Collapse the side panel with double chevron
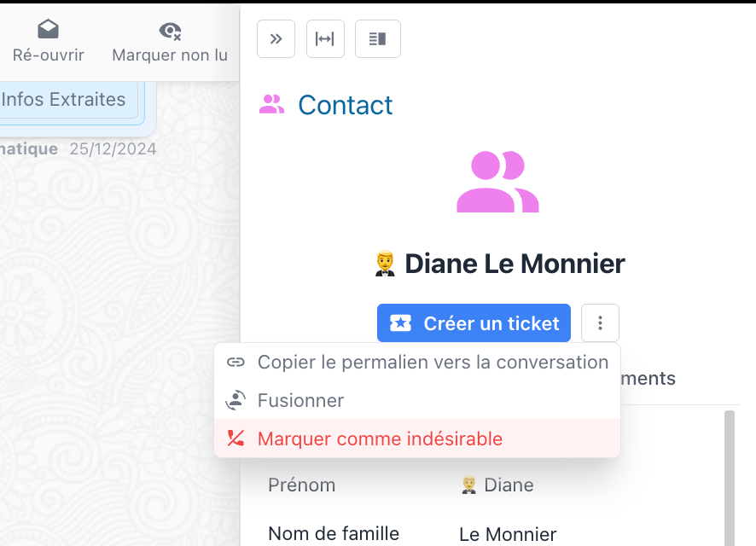756x546 pixels. (x=276, y=38)
